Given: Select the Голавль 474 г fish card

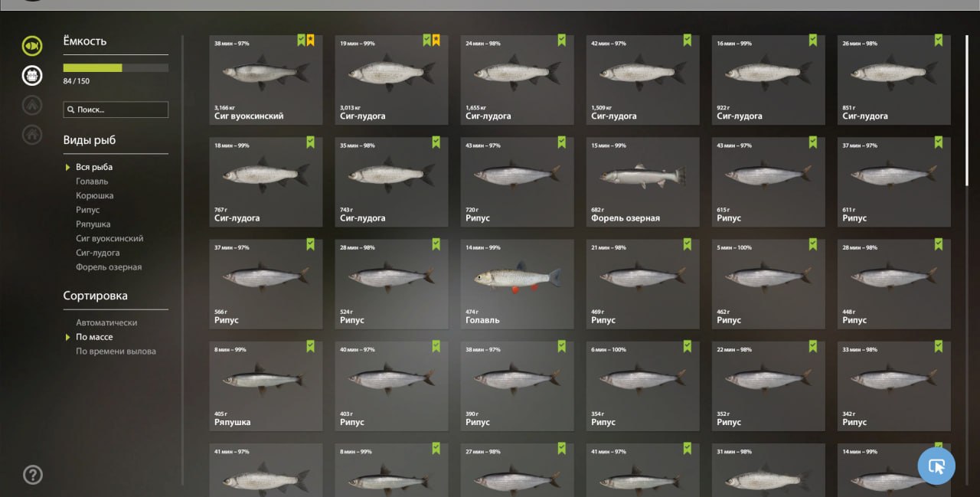Looking at the screenshot, I should click(x=517, y=284).
